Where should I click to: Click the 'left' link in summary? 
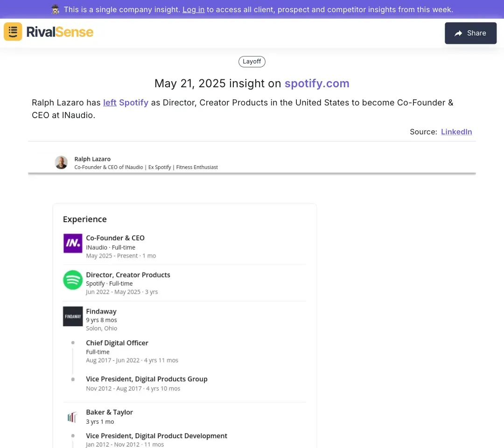[110, 103]
